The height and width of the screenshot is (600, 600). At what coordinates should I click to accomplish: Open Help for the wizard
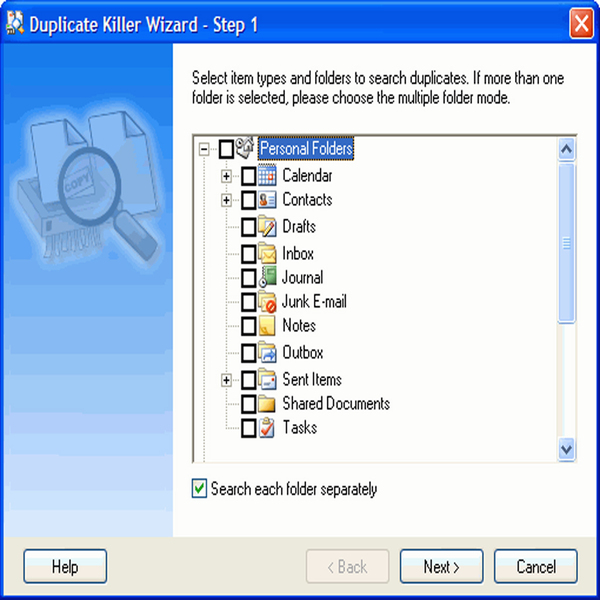(x=65, y=566)
